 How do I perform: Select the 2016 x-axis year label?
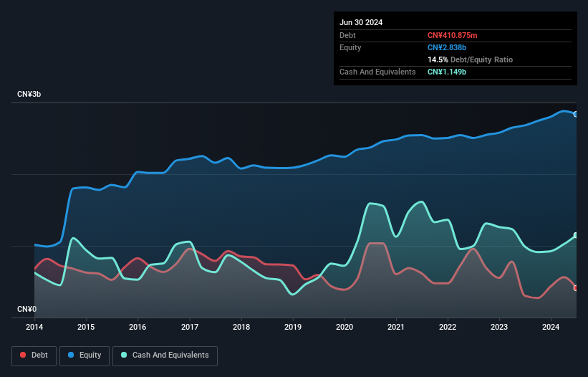(x=138, y=328)
